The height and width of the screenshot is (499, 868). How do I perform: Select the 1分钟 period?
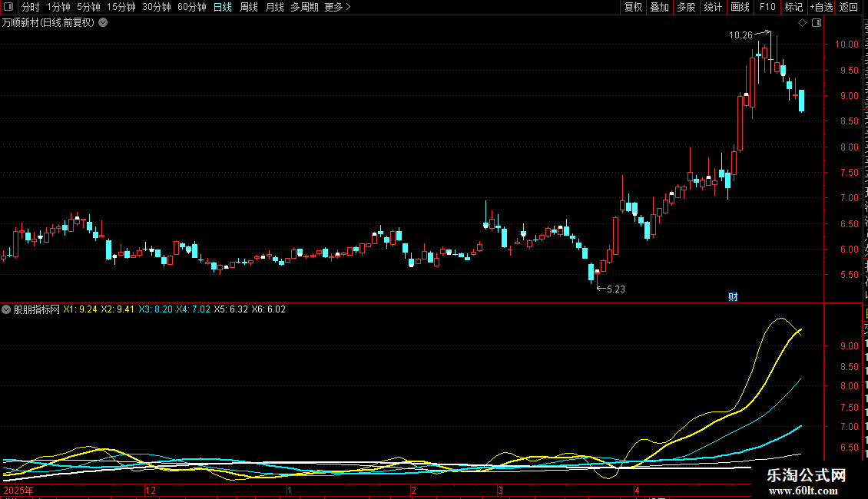[58, 7]
